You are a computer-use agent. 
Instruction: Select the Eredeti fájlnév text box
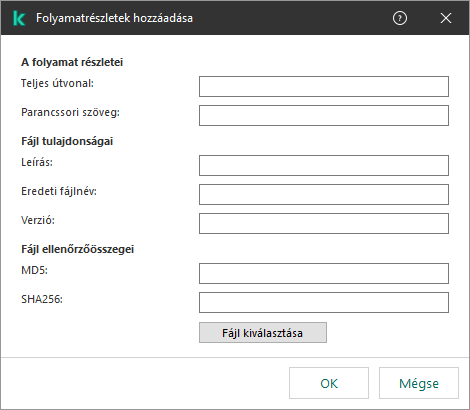[x=324, y=194]
